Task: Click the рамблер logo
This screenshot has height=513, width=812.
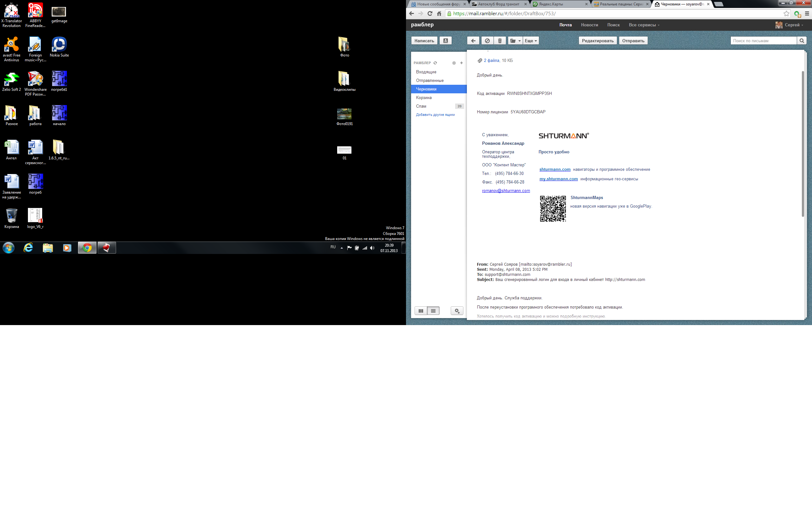Action: click(422, 25)
